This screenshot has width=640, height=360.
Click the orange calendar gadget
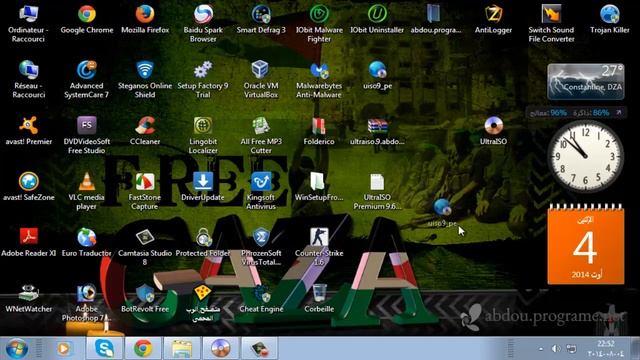[x=585, y=244]
